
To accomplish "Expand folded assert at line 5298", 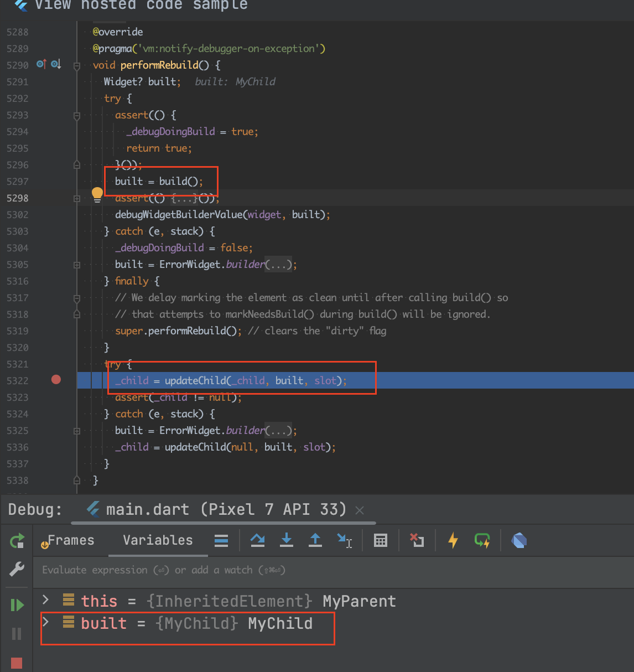I will pos(77,198).
